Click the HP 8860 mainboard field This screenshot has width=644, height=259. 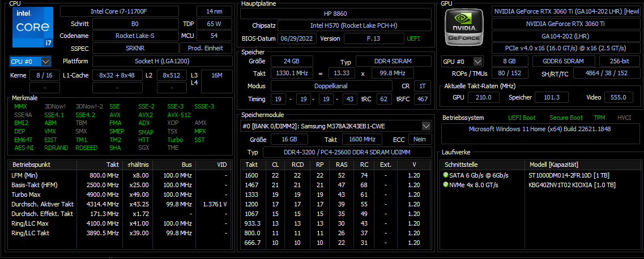(335, 14)
